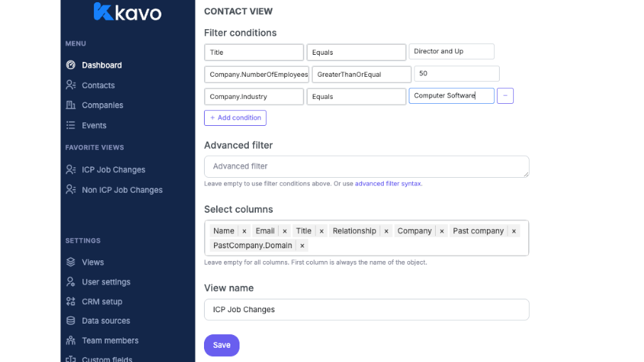The height and width of the screenshot is (362, 644).
Task: Open Companies from the sidebar
Action: (102, 105)
